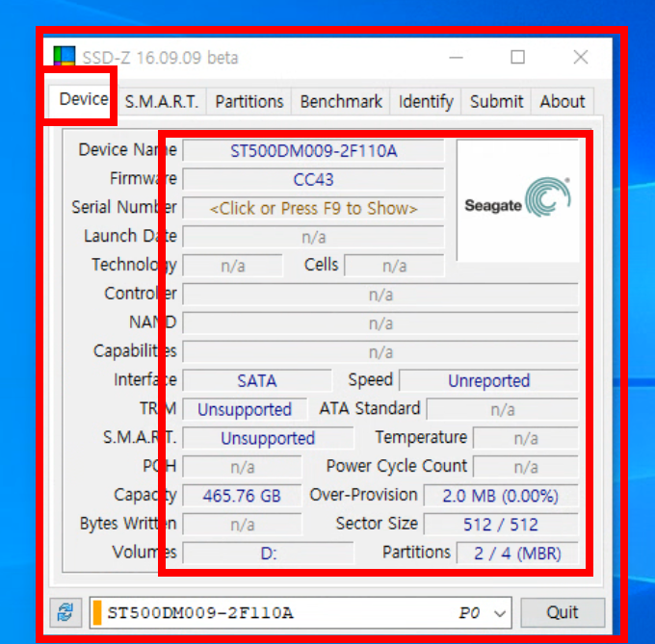The width and height of the screenshot is (655, 644).
Task: Select the ST500DM009-2F110A P0 drive combo box
Action: pyautogui.click(x=301, y=612)
